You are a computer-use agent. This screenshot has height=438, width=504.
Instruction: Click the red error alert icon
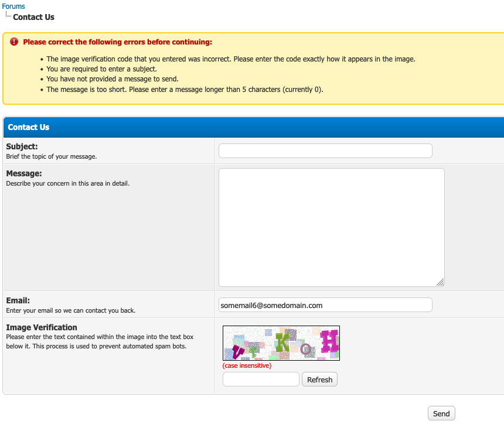(14, 42)
